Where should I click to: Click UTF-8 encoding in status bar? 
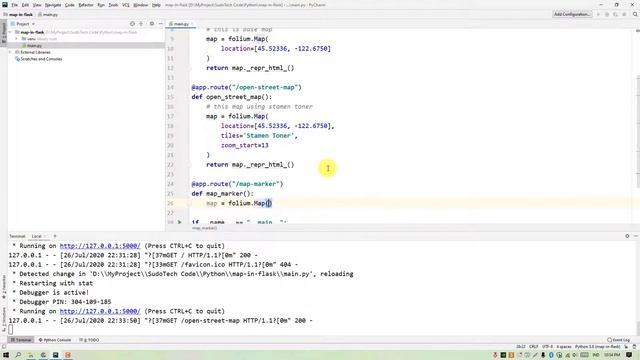[x=547, y=347]
